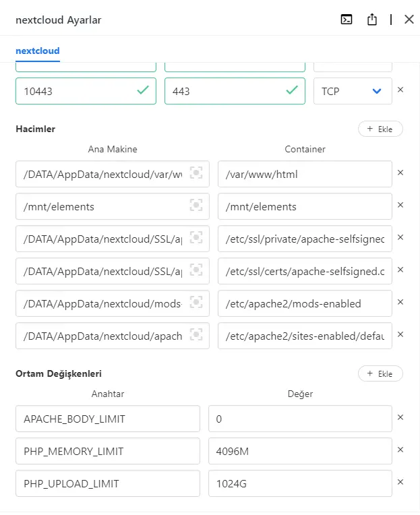
Task: Delete the /etc/apache2/sites-enabled volume row
Action: click(400, 334)
